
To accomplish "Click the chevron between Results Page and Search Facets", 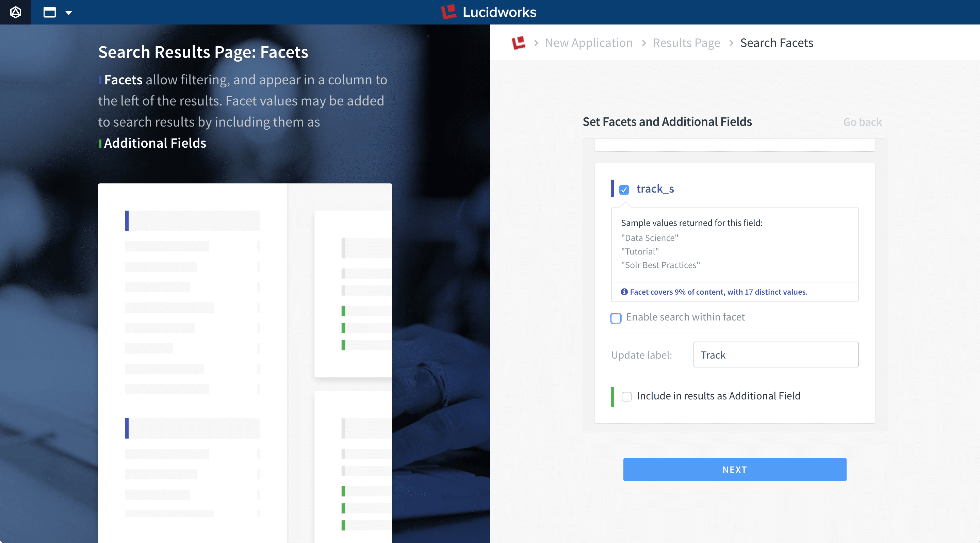I will [x=731, y=43].
